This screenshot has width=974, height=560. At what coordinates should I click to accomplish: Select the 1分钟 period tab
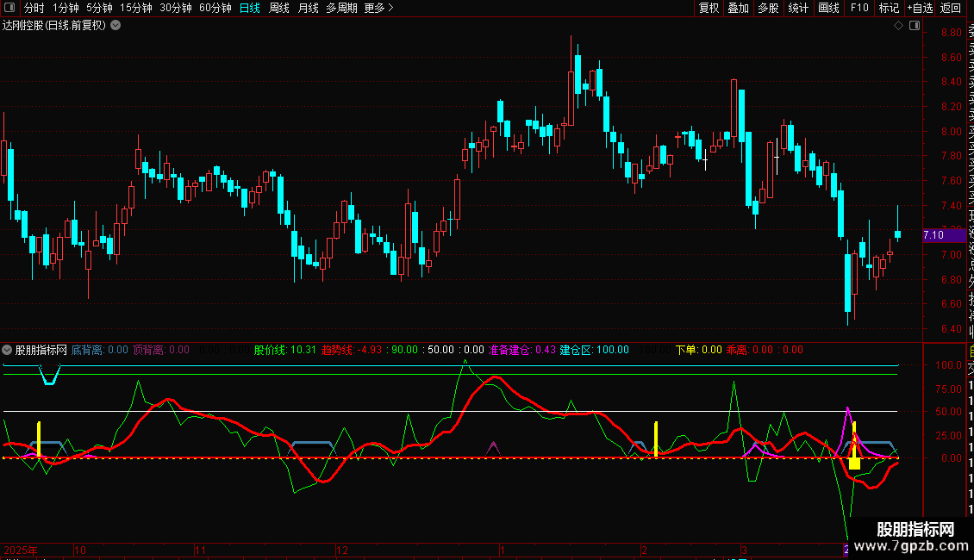[66, 8]
